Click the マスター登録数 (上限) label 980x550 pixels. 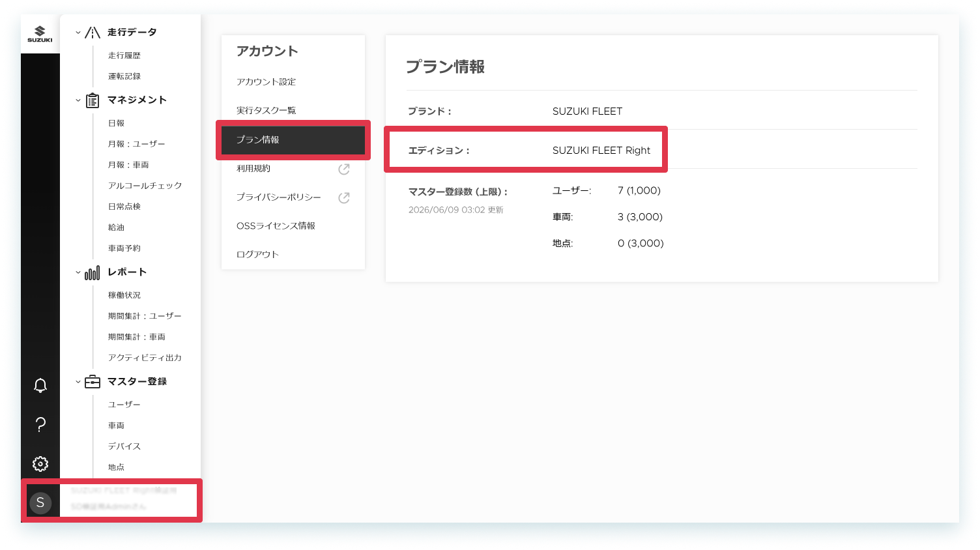click(457, 192)
